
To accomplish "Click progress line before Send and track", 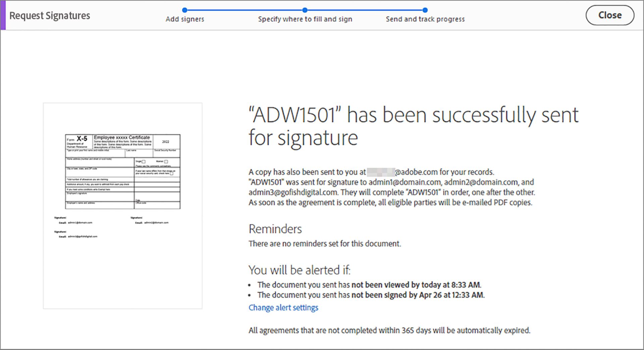I will pos(365,10).
